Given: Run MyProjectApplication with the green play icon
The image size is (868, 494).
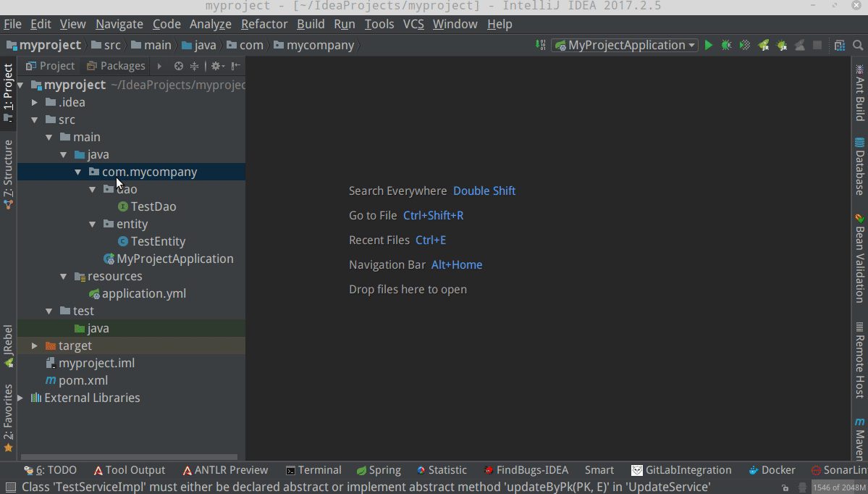Looking at the screenshot, I should pos(709,46).
